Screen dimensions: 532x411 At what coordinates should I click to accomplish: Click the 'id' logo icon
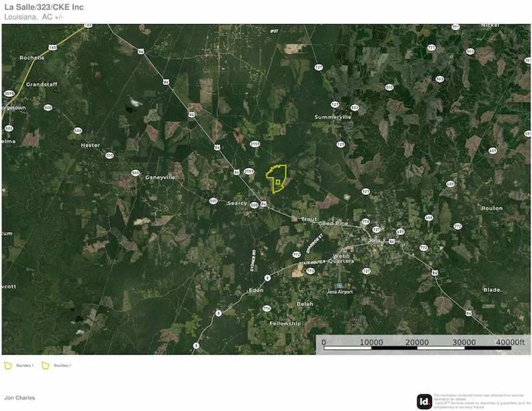click(x=424, y=402)
